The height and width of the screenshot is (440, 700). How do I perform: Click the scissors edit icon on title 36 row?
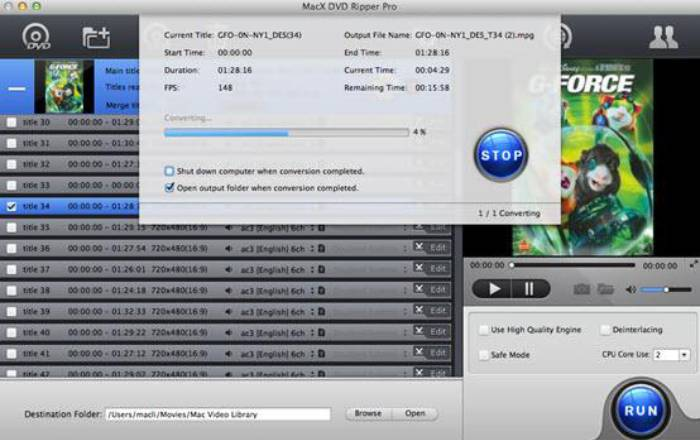(x=419, y=246)
